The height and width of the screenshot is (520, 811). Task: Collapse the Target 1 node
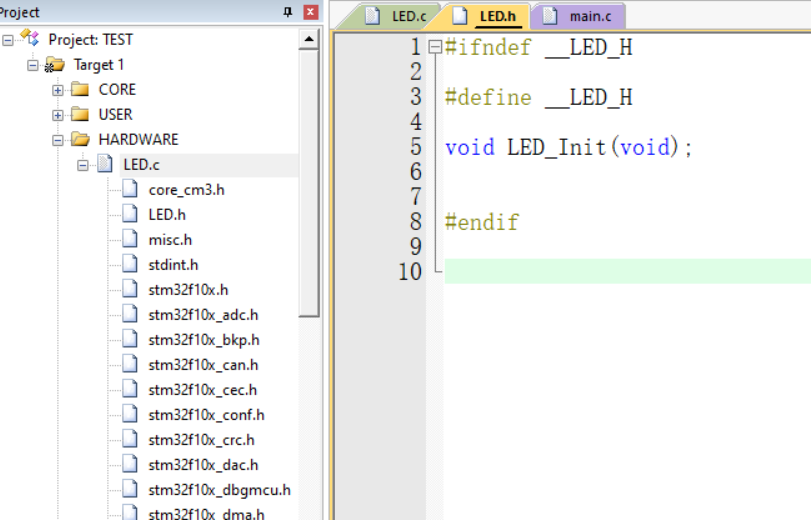pos(33,65)
